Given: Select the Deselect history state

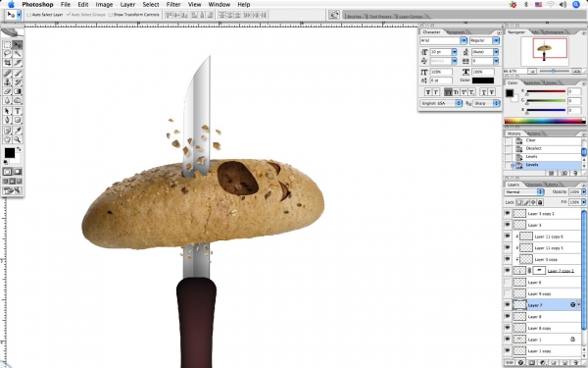Looking at the screenshot, I should click(543, 148).
